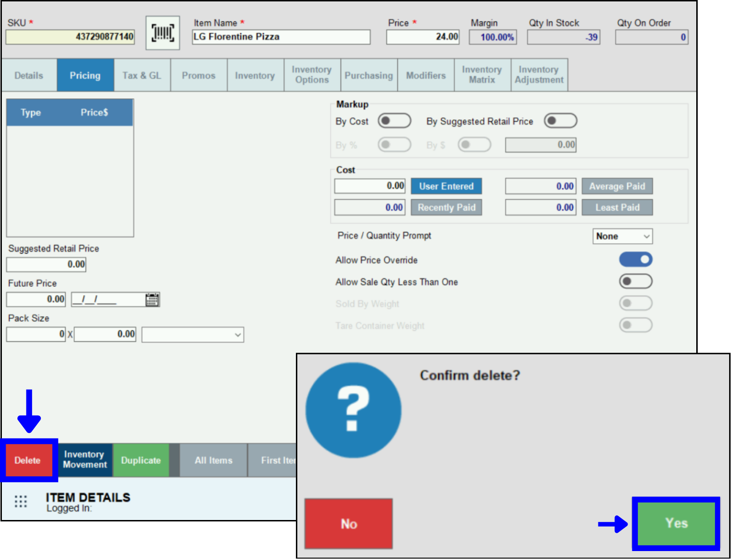Switch to the Tax & GL tab
The height and width of the screenshot is (560, 732).
(x=142, y=75)
